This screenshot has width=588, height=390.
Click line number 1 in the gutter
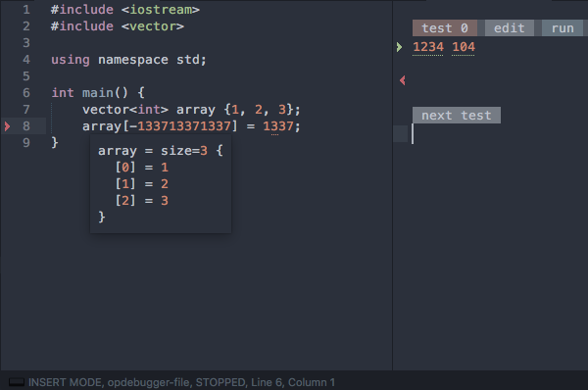pyautogui.click(x=26, y=10)
